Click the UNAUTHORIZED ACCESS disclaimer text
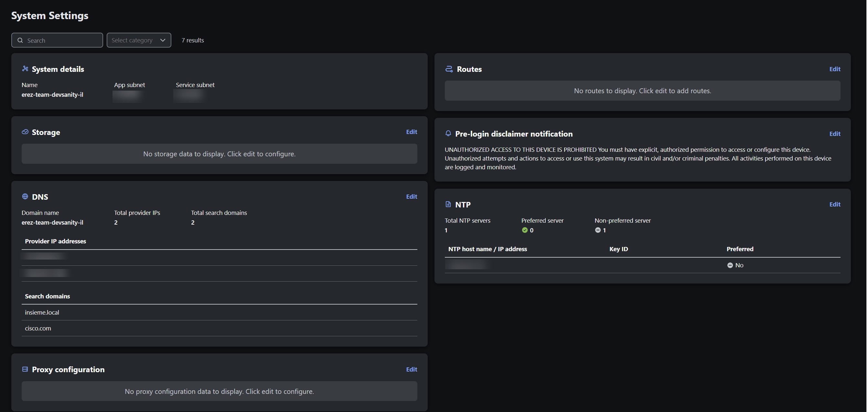Screen dimensions: 868x412 pos(638,158)
